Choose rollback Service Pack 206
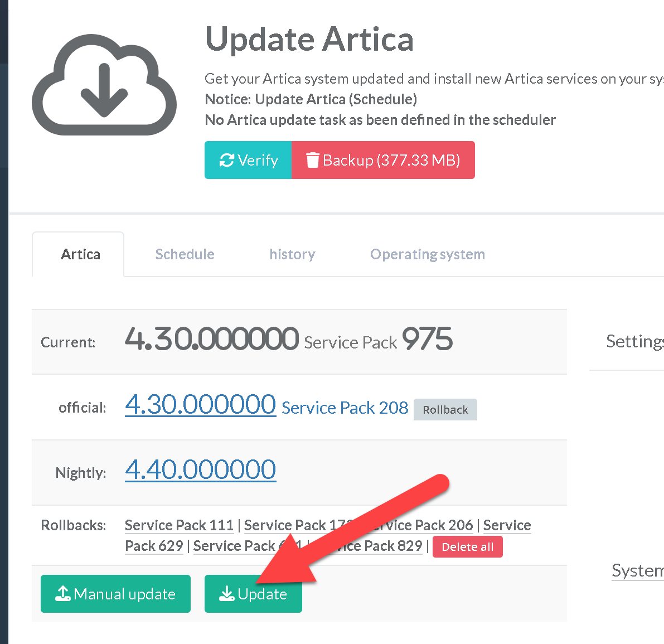Image resolution: width=664 pixels, height=644 pixels. [429, 525]
